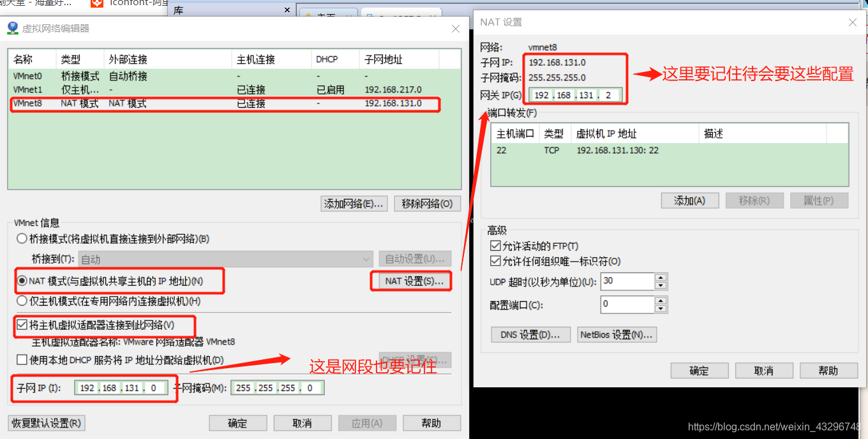The image size is (868, 439).
Task: Confirm with 确定 in Virtual Network Editor
Action: point(237,423)
